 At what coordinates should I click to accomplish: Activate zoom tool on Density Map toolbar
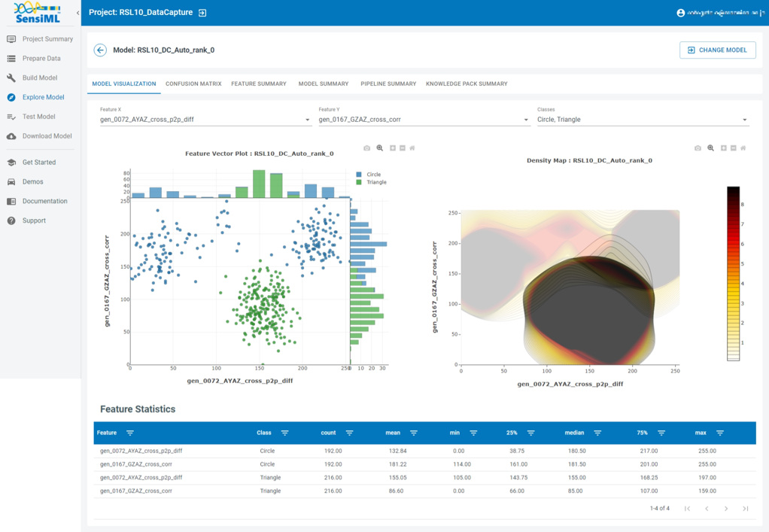point(710,148)
